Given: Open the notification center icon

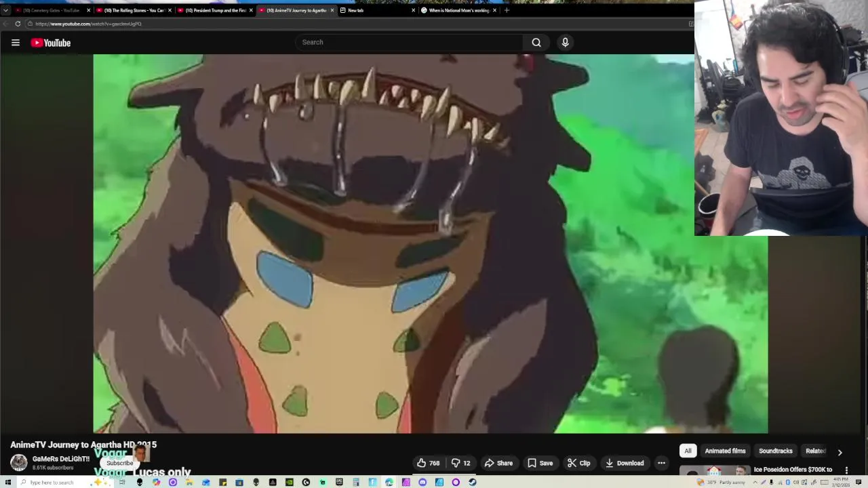Looking at the screenshot, I should [x=859, y=482].
